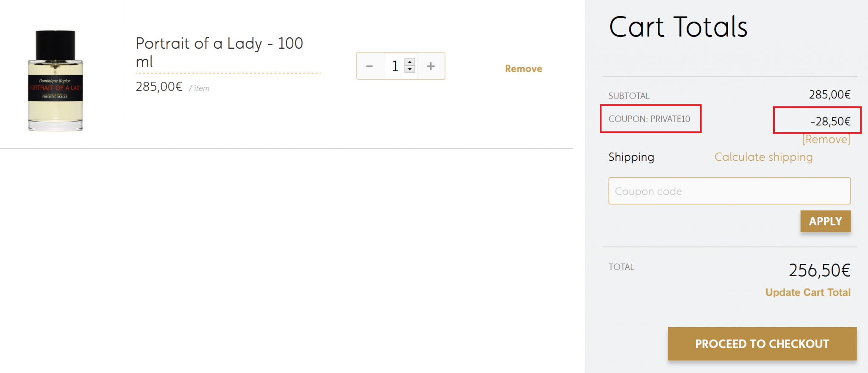Remove the PRIVATE10 coupon

tap(826, 139)
